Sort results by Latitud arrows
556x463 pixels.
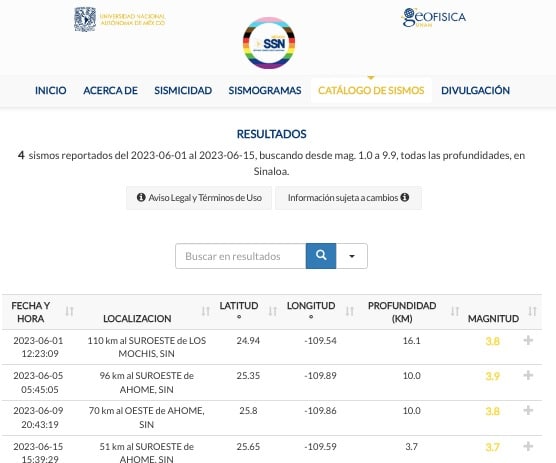click(273, 312)
